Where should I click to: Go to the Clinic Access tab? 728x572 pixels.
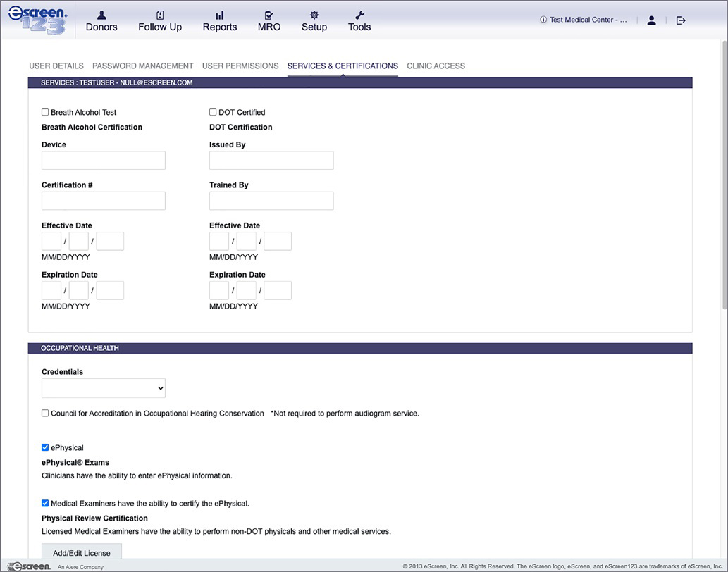click(x=436, y=66)
